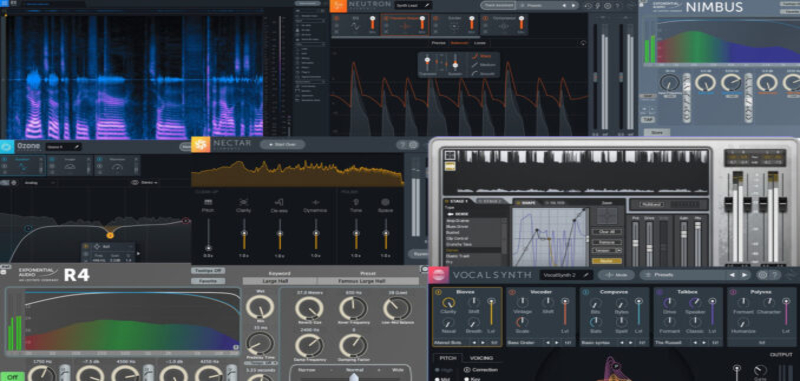Screen dimensions: 800x381
Task: Click the Ozone logo icon
Action: [7, 146]
